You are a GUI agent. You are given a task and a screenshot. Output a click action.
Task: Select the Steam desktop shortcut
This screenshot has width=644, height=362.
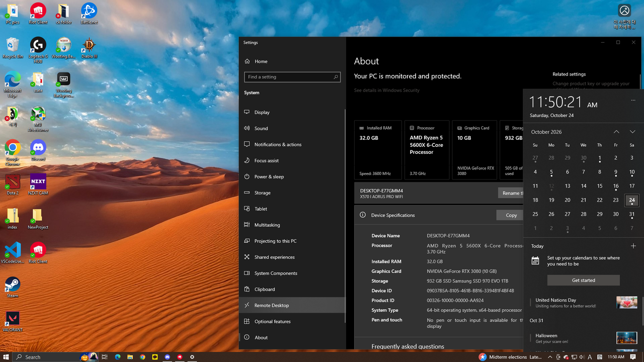pos(13,287)
